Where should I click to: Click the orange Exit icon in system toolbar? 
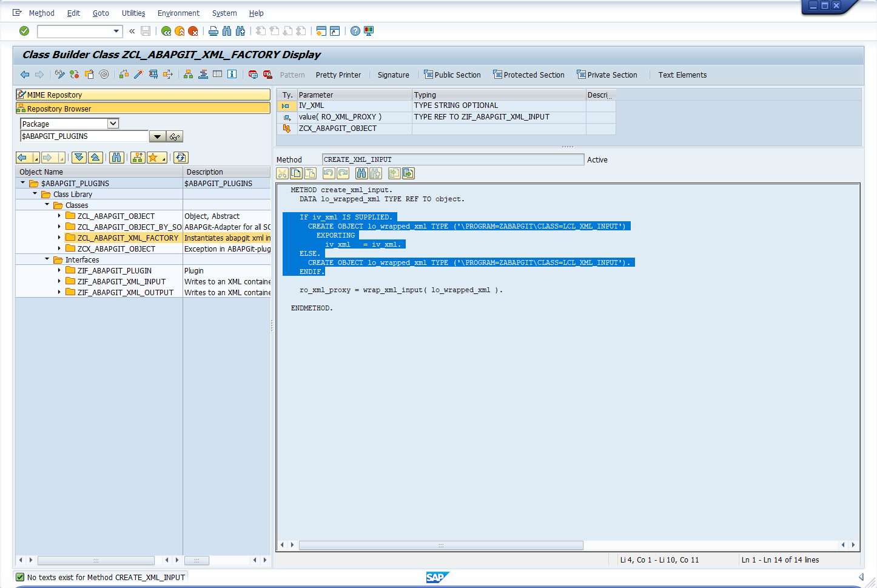coord(180,31)
